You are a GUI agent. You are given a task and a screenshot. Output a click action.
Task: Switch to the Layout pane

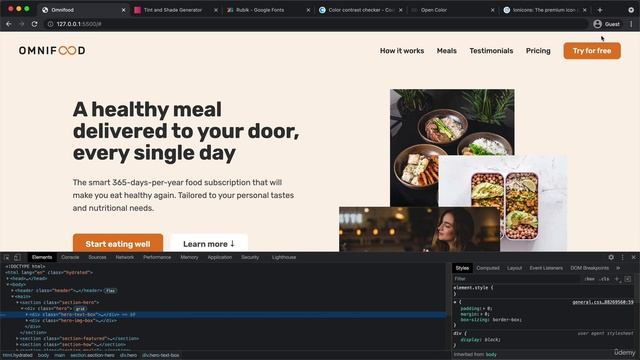pyautogui.click(x=514, y=268)
